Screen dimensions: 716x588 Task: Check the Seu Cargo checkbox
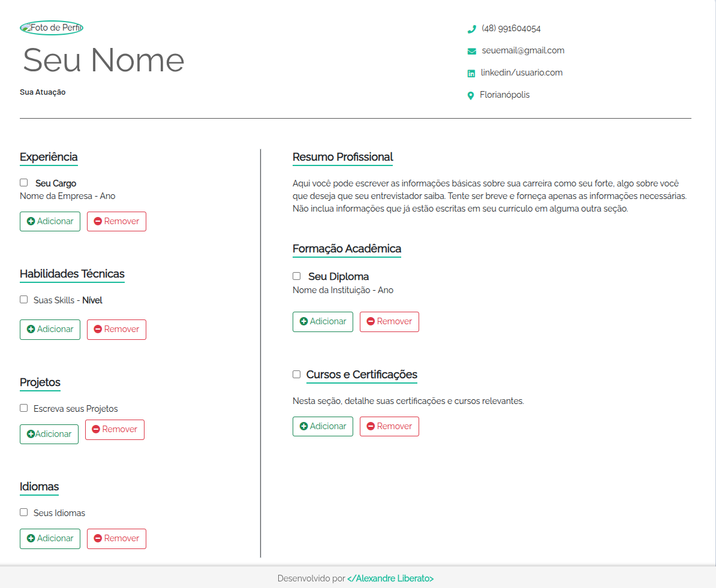(x=24, y=183)
